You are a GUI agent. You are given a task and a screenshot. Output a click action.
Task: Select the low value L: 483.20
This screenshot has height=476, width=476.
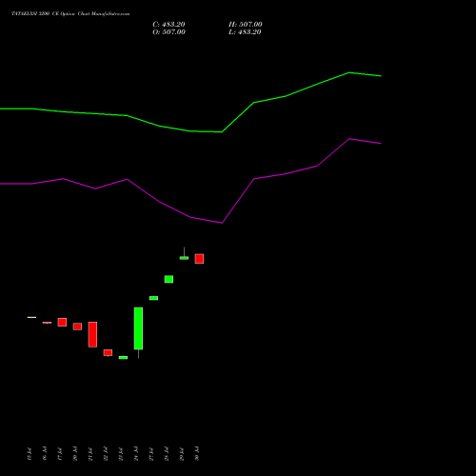(245, 32)
